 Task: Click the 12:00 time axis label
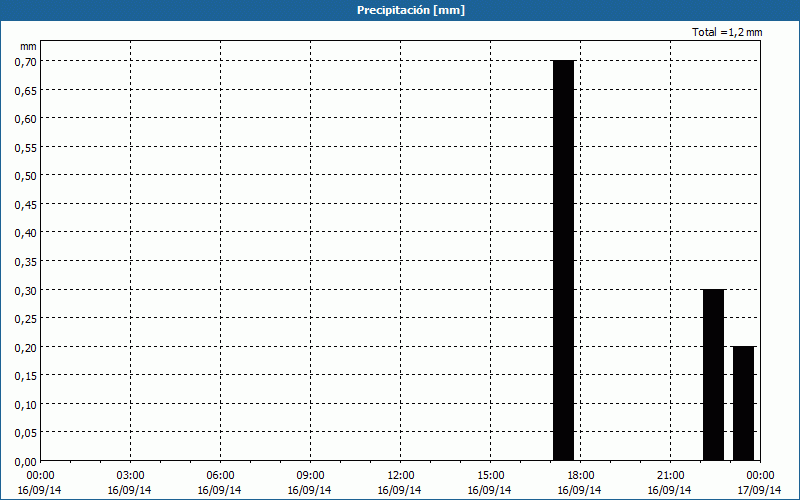click(400, 475)
